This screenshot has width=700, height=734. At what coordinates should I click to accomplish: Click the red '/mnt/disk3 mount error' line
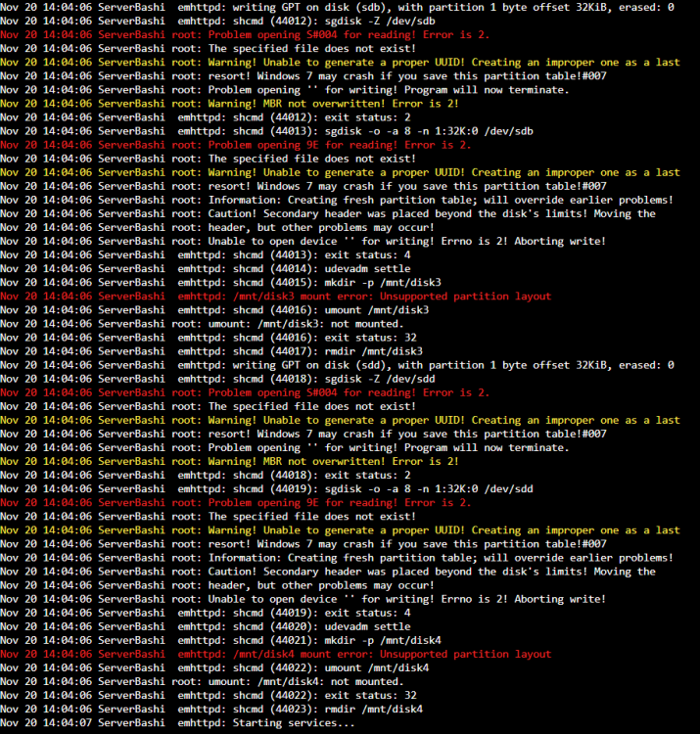click(x=276, y=297)
